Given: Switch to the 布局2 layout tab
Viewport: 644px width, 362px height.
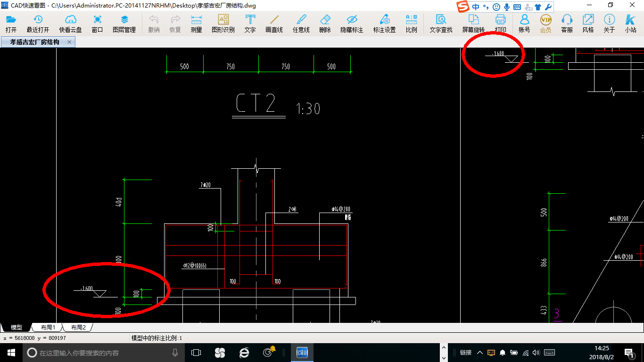Looking at the screenshot, I should click(78, 327).
